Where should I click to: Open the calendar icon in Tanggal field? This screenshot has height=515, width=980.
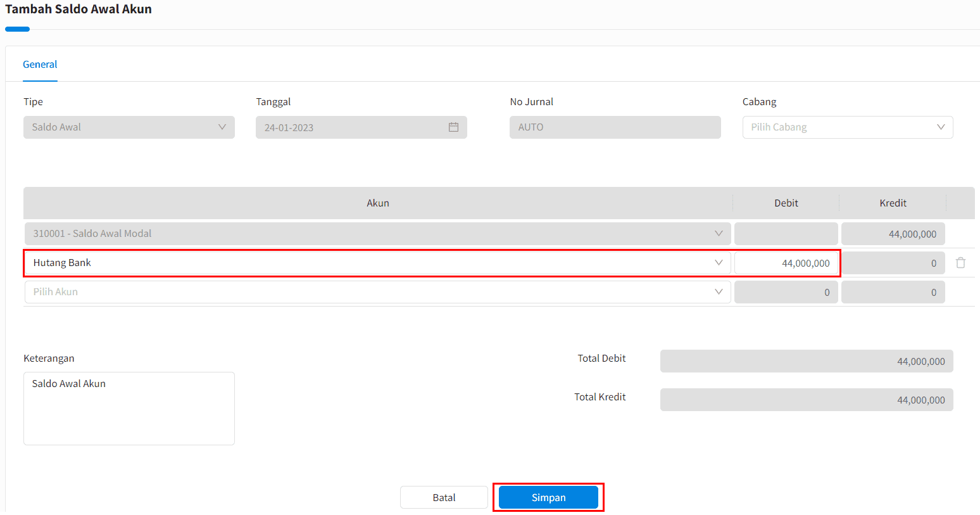coord(453,127)
